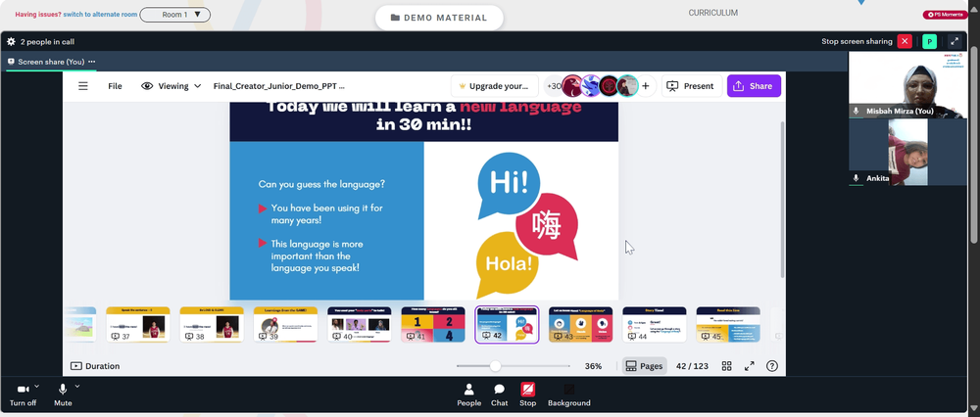980x417 pixels.
Task: Open the Duration panel
Action: pos(95,366)
